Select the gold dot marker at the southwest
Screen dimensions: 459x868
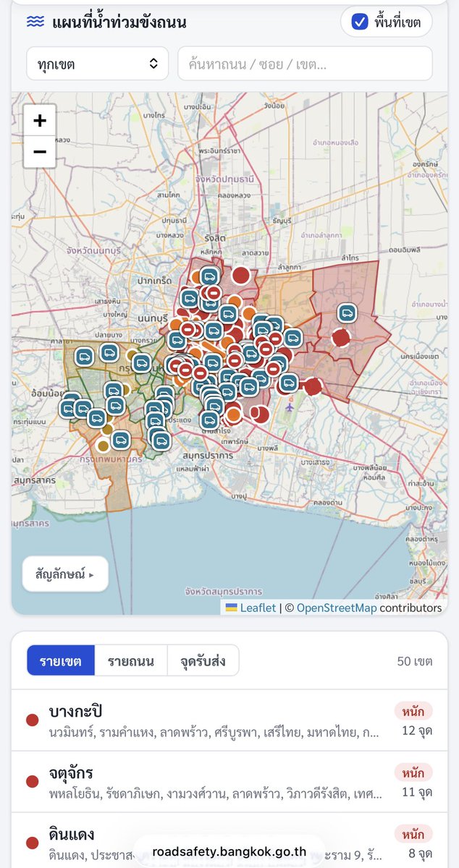103,446
